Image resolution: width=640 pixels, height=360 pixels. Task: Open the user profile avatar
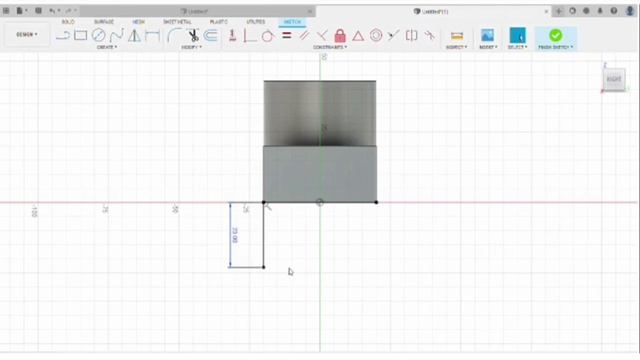pyautogui.click(x=630, y=11)
